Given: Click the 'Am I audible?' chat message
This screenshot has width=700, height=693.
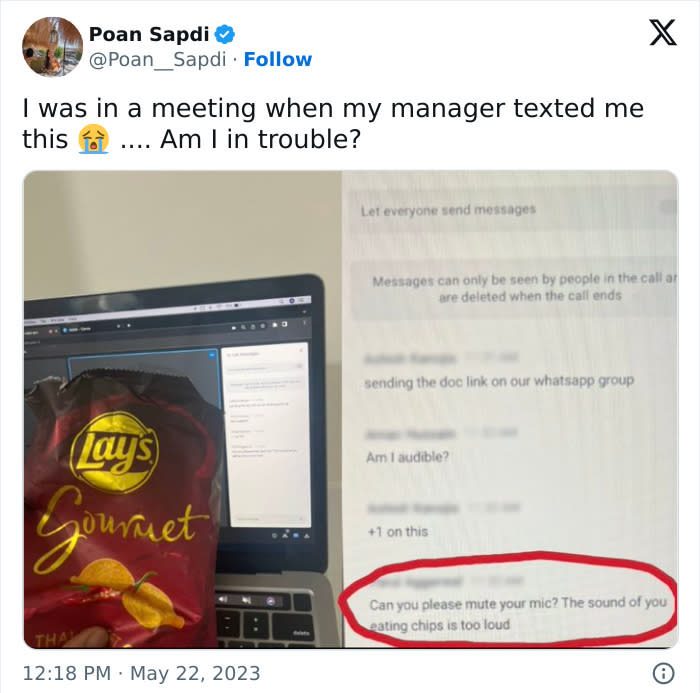Looking at the screenshot, I should point(407,457).
